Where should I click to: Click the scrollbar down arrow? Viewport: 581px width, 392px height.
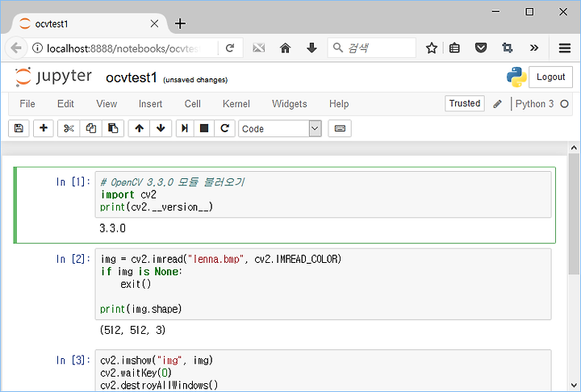(574, 385)
